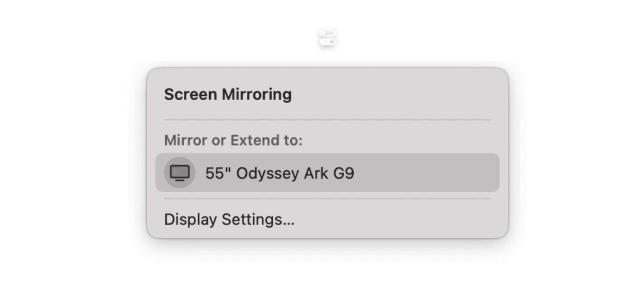
Task: Click the Screen Mirroring header
Action: pyautogui.click(x=228, y=94)
